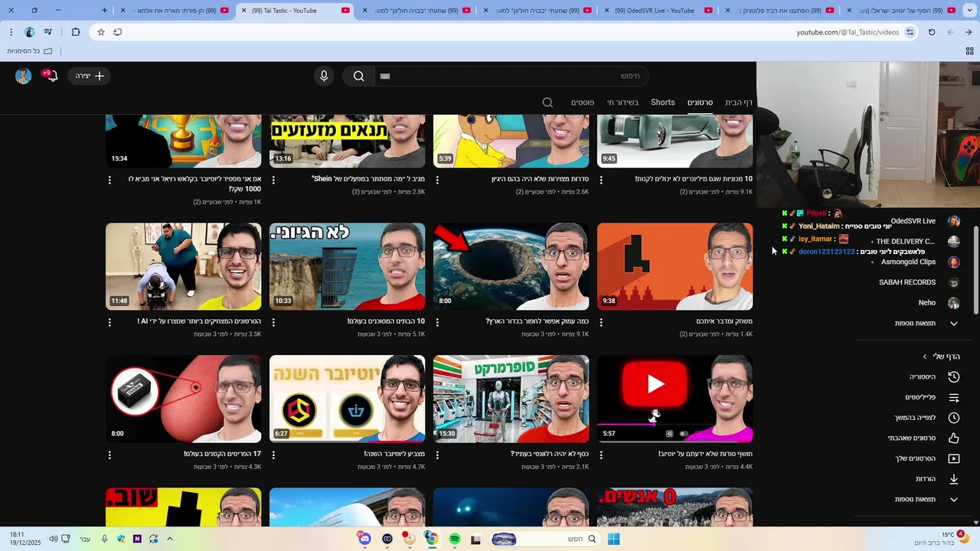Open options for 10 הבתים המסוכנים video
The image size is (980, 551).
pos(273,322)
